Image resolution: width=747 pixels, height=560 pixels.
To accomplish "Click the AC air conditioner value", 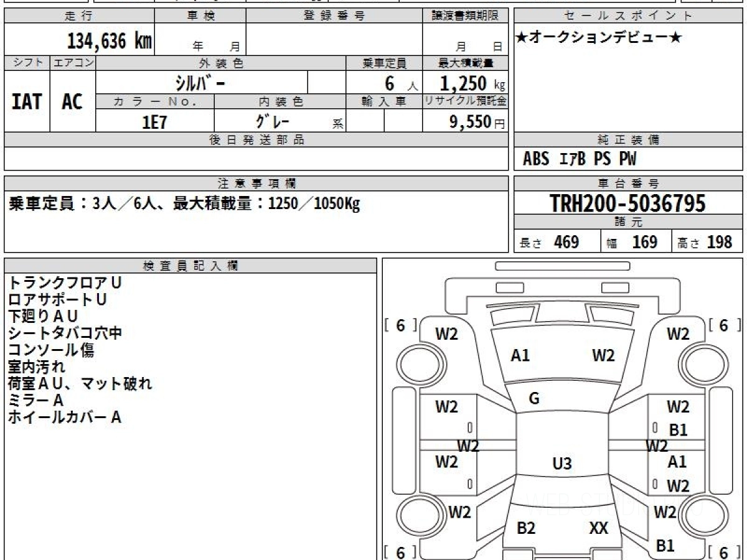I will pyautogui.click(x=72, y=101).
